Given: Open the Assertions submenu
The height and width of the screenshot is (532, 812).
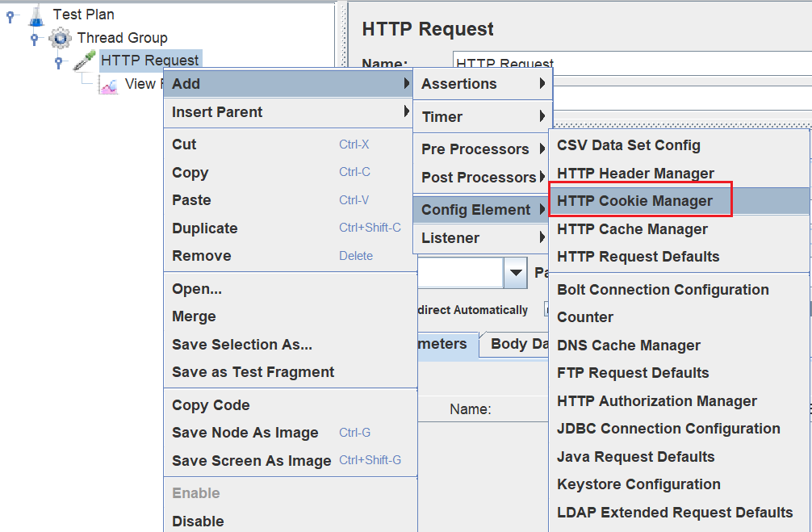Looking at the screenshot, I should [x=483, y=83].
